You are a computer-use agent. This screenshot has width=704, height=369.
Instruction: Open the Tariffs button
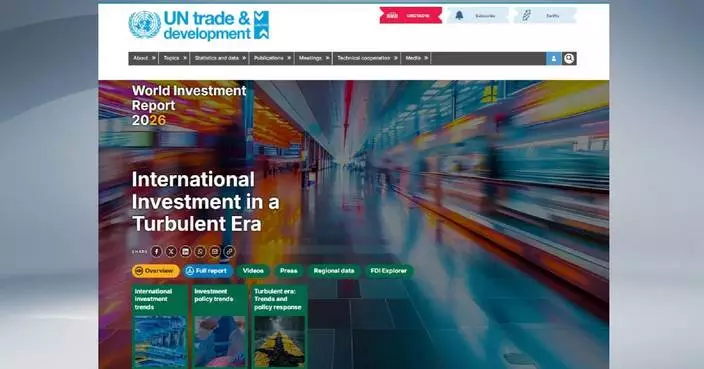545,16
